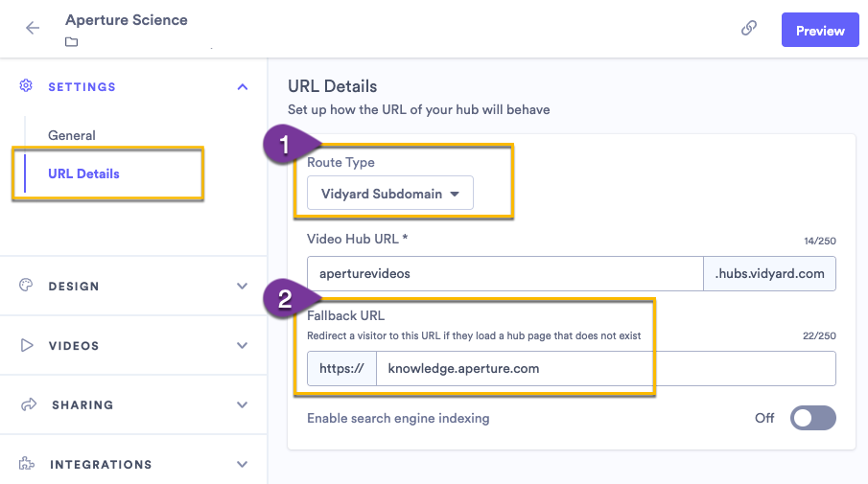Expand the Videos section chevron
This screenshot has width=868, height=484.
click(242, 345)
